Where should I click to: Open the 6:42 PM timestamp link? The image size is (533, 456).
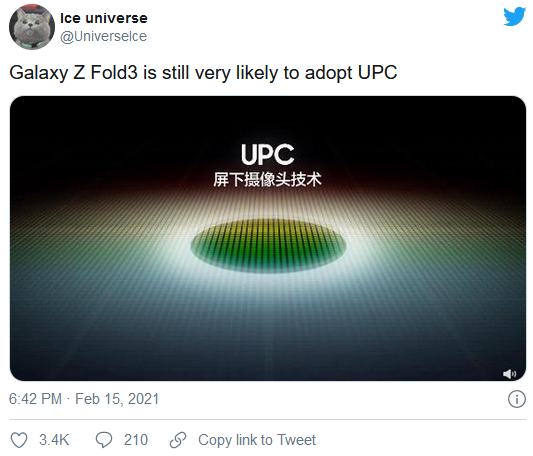35,399
